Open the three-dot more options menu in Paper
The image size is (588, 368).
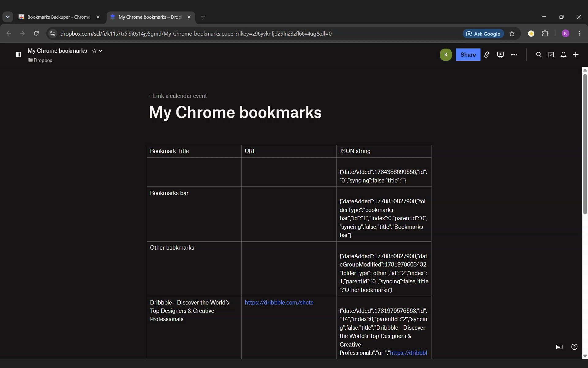coord(514,55)
